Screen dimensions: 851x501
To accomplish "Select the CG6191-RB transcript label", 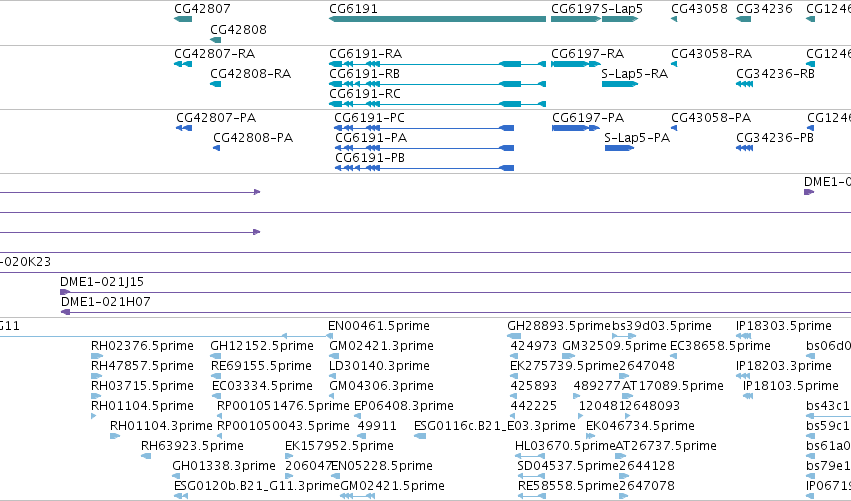I will pos(364,73).
